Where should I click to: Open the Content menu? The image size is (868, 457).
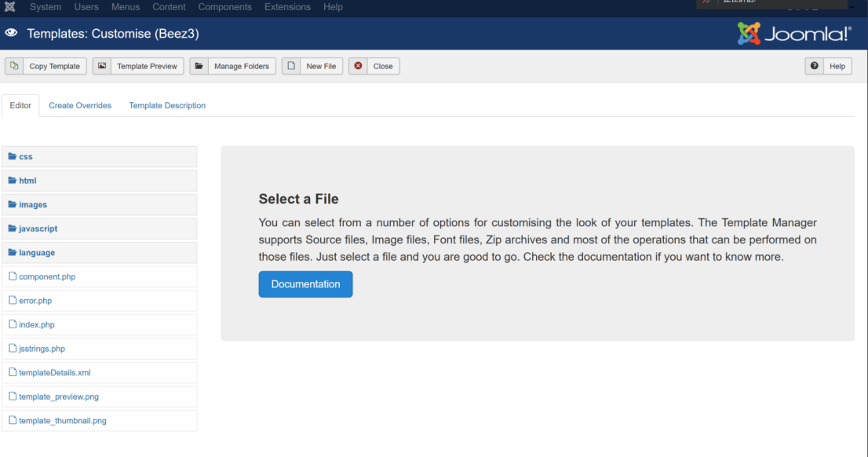point(169,7)
